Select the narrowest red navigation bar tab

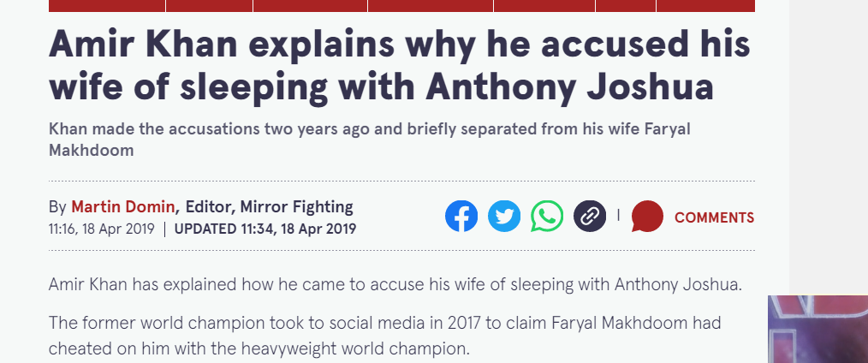point(626,5)
